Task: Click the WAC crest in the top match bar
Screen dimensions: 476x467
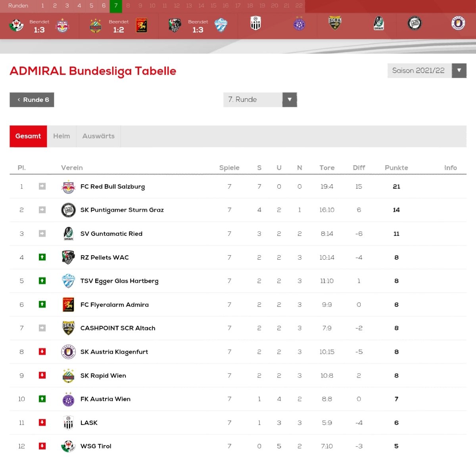Action: click(175, 25)
